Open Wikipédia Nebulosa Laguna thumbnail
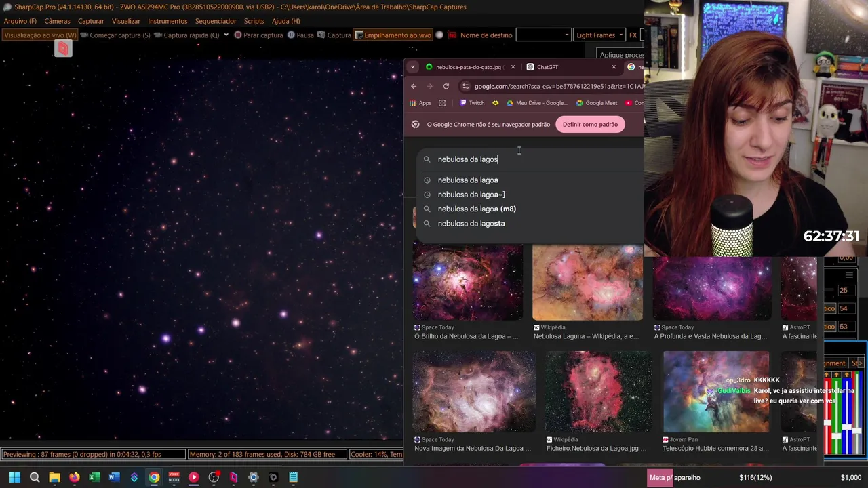 click(587, 282)
